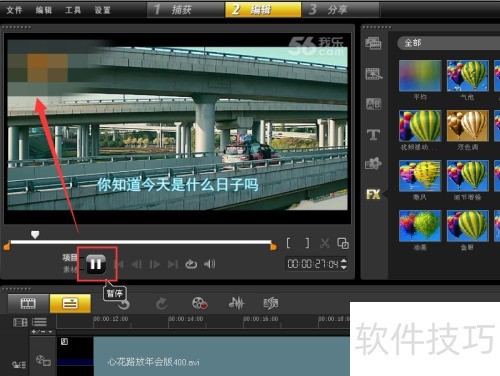Switch to storyboard view
Image resolution: width=500 pixels, height=376 pixels.
pyautogui.click(x=29, y=303)
